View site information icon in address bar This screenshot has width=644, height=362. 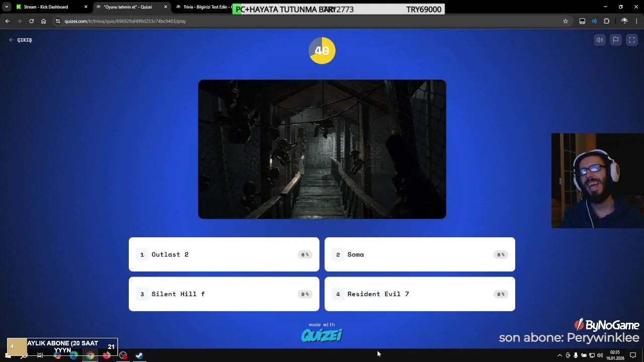(x=58, y=21)
